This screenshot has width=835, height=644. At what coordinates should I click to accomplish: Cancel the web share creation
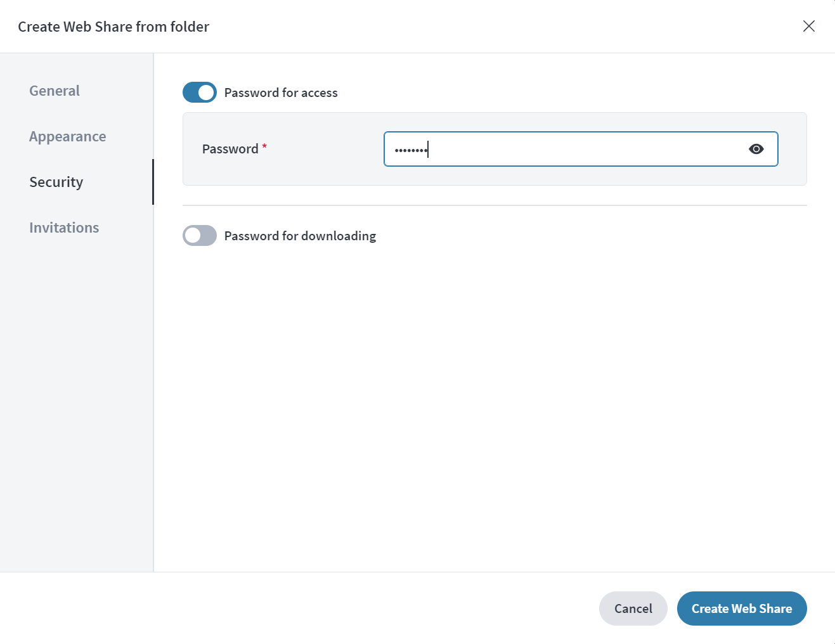click(633, 609)
